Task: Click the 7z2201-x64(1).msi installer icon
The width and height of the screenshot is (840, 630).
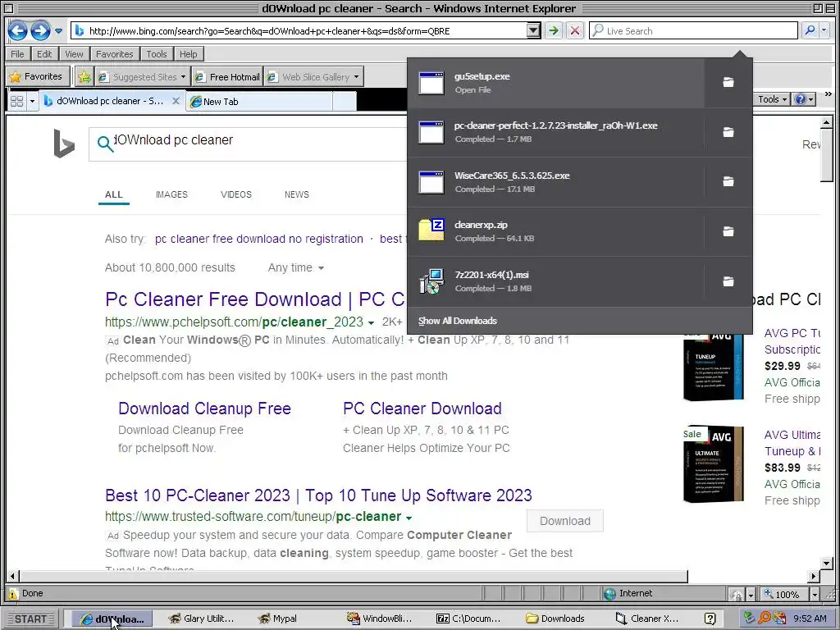Action: click(431, 281)
